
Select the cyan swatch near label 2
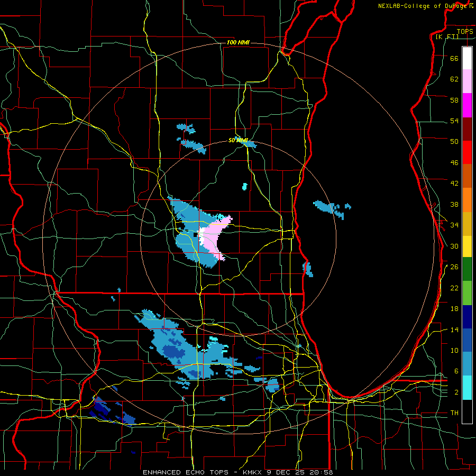tap(467, 388)
